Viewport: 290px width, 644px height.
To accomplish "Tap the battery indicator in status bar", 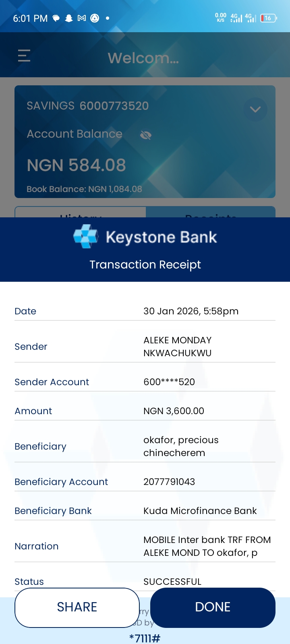I will 268,18.
